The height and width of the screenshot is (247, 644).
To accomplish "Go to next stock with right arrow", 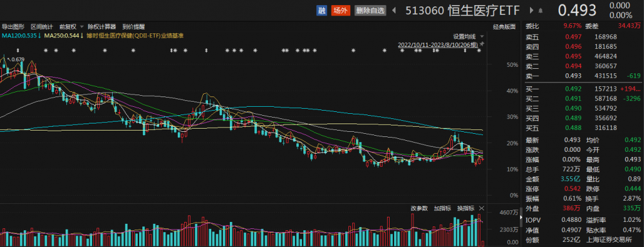I will pyautogui.click(x=531, y=11).
